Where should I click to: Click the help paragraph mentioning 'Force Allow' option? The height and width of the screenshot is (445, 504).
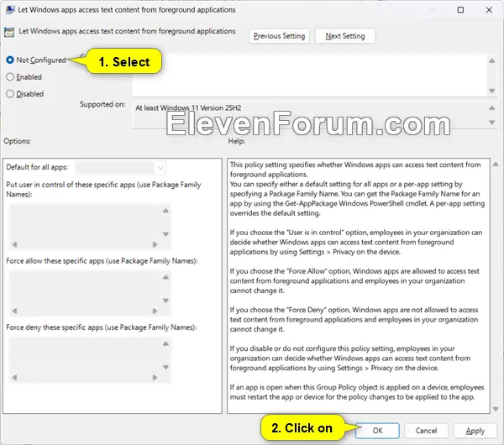[x=354, y=280]
